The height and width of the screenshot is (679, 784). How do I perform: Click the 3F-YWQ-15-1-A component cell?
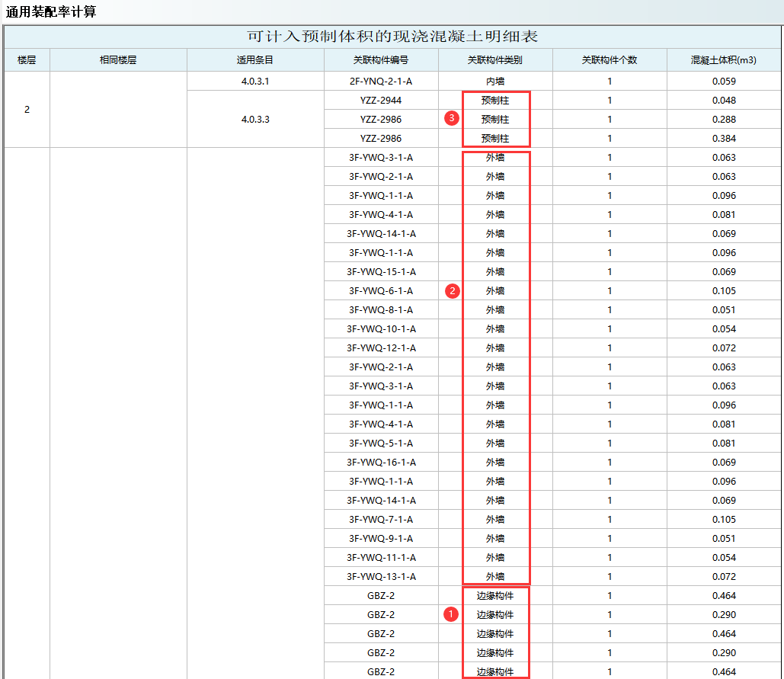point(381,271)
